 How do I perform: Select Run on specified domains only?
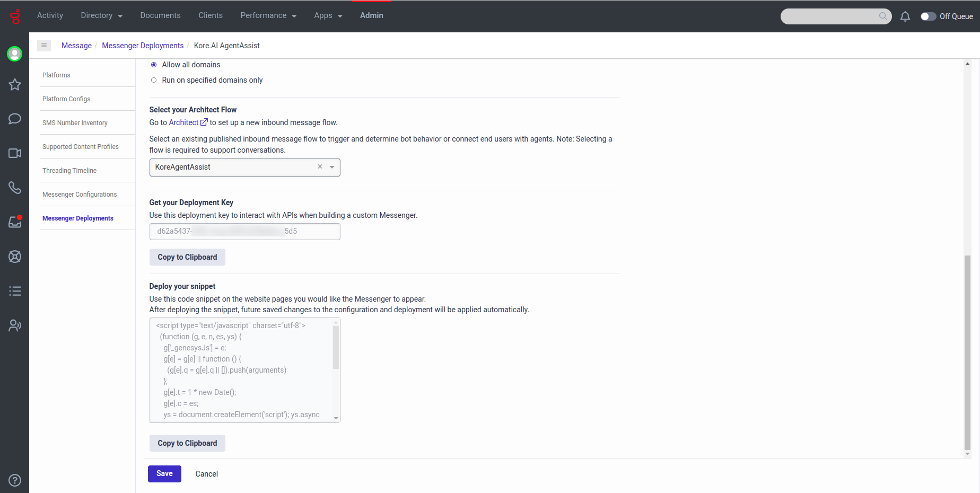coord(154,80)
